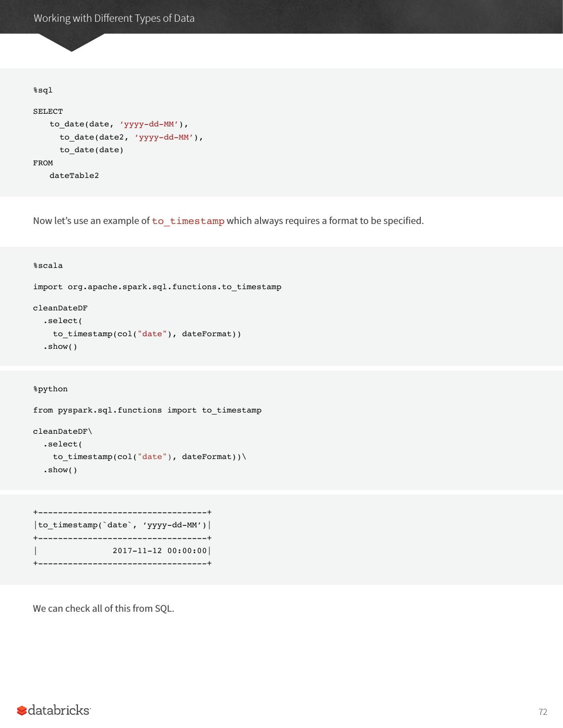Click .show() in the Scala code block
The width and height of the screenshot is (563, 728).
(x=60, y=347)
